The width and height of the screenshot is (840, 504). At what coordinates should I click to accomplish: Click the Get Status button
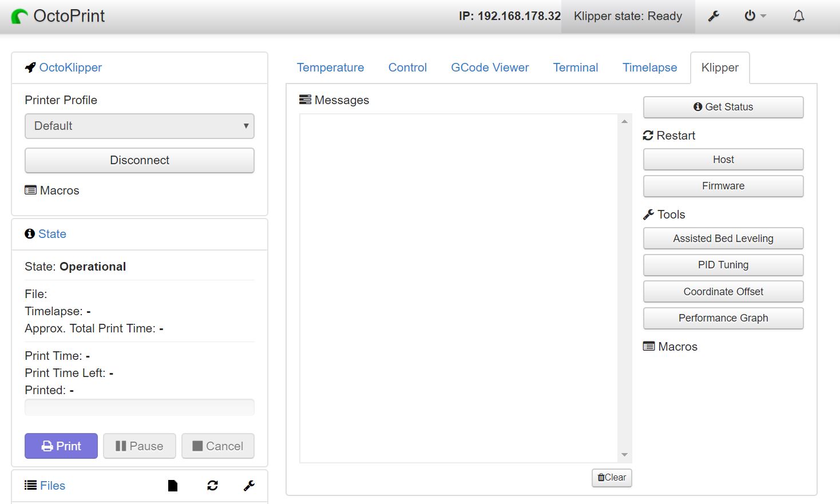(723, 107)
